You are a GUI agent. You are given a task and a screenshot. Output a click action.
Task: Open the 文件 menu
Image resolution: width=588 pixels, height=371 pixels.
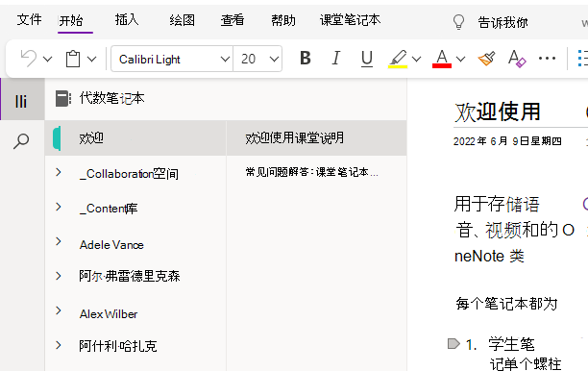[29, 20]
